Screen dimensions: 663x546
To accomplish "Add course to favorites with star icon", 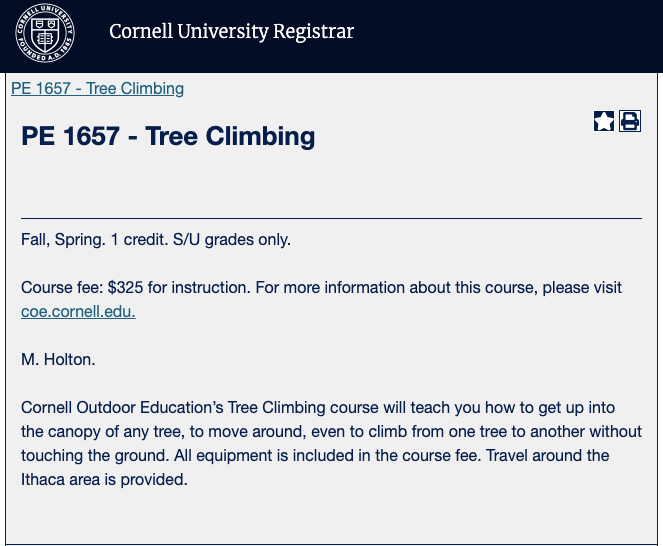I will 604,121.
